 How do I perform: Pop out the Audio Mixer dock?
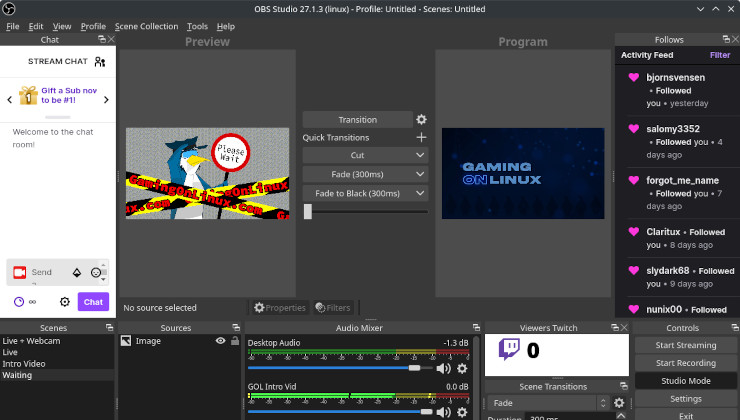476,328
